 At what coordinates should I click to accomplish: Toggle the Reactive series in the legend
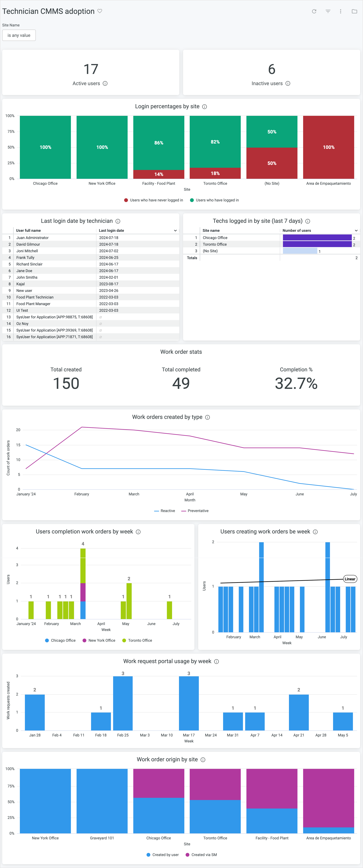point(167,510)
